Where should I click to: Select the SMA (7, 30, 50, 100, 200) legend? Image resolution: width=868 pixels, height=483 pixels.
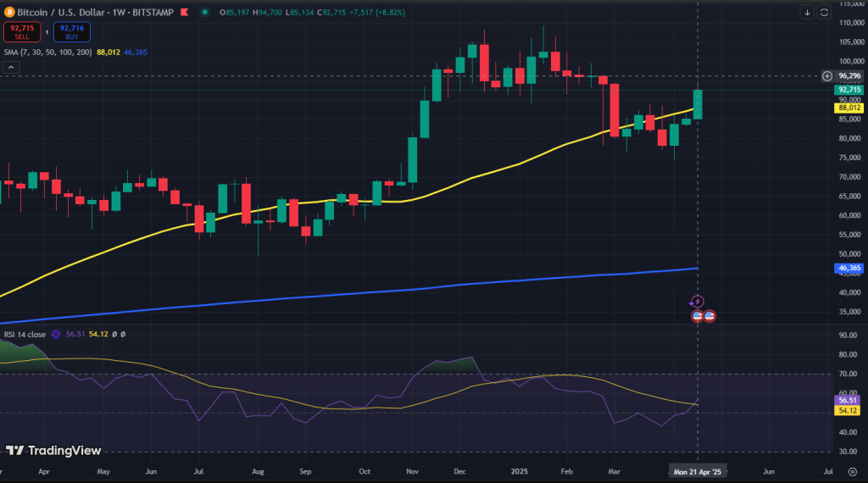click(x=48, y=52)
